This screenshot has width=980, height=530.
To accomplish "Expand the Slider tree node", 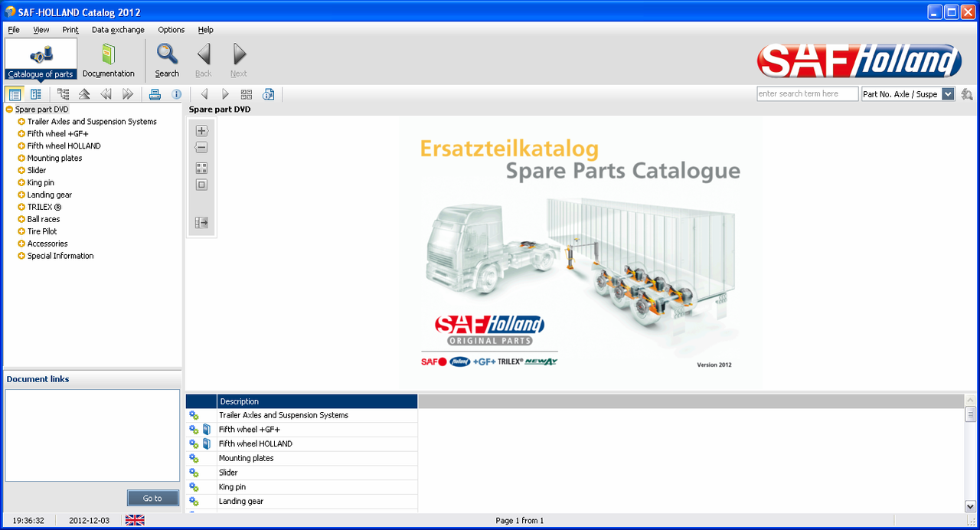I will 21,171.
